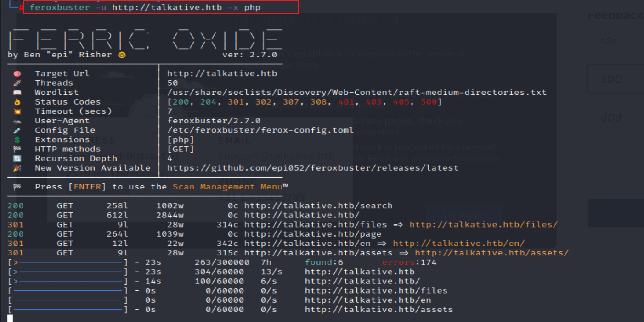Viewport: 644px width, 322px height.
Task: Click the target emoji beside Target Url
Action: pos(17,73)
